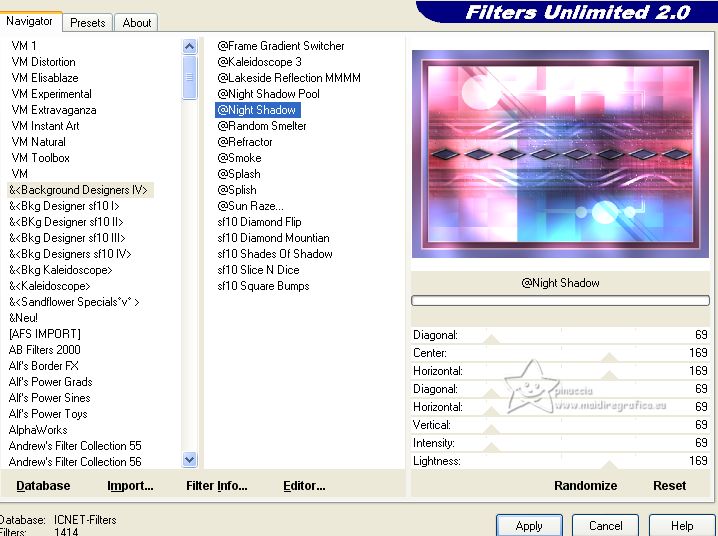Select VM Instant Art category

pyautogui.click(x=45, y=126)
